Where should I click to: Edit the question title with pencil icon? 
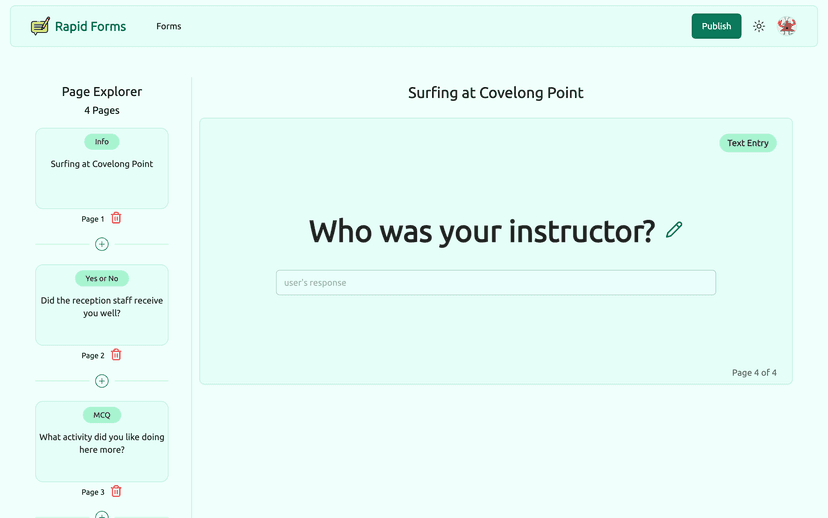pyautogui.click(x=674, y=230)
